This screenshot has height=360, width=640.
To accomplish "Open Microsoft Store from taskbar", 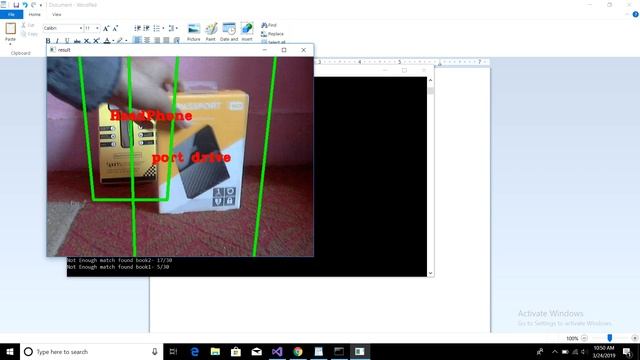I will tap(236, 351).
